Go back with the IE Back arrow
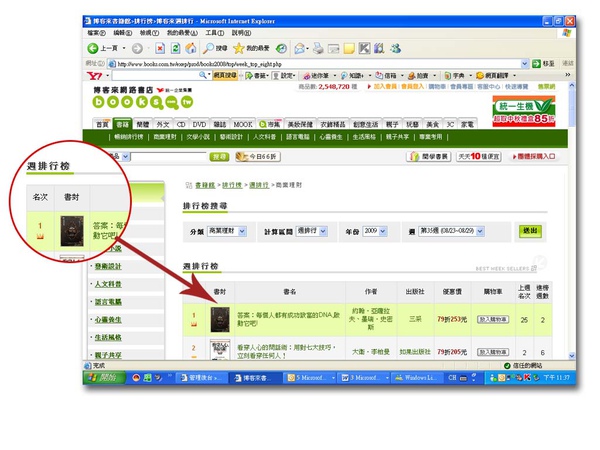 pyautogui.click(x=93, y=48)
